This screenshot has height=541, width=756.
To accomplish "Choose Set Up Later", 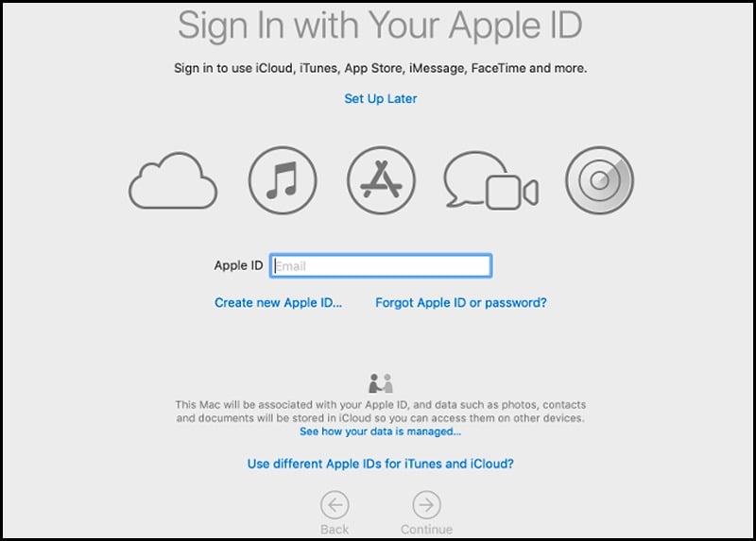I will click(x=381, y=99).
